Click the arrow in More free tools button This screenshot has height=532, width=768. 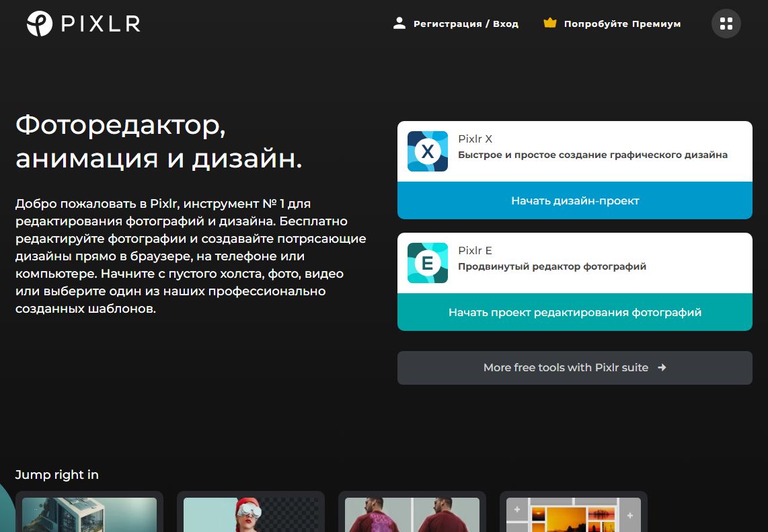tap(662, 367)
